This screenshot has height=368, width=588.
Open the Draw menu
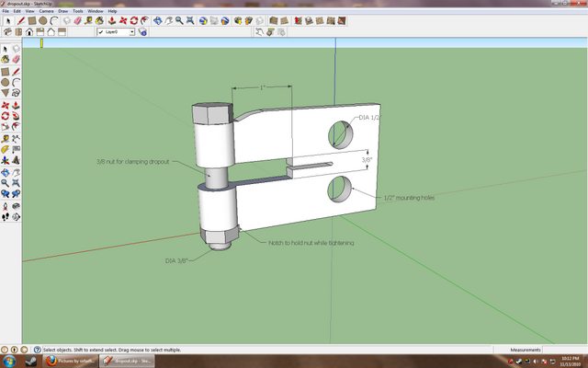click(x=63, y=11)
